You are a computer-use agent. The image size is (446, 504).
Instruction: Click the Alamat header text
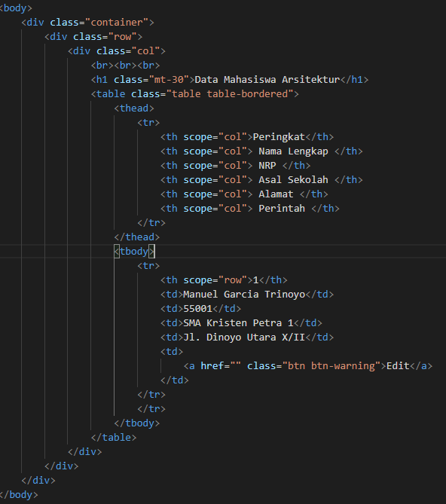pos(276,194)
